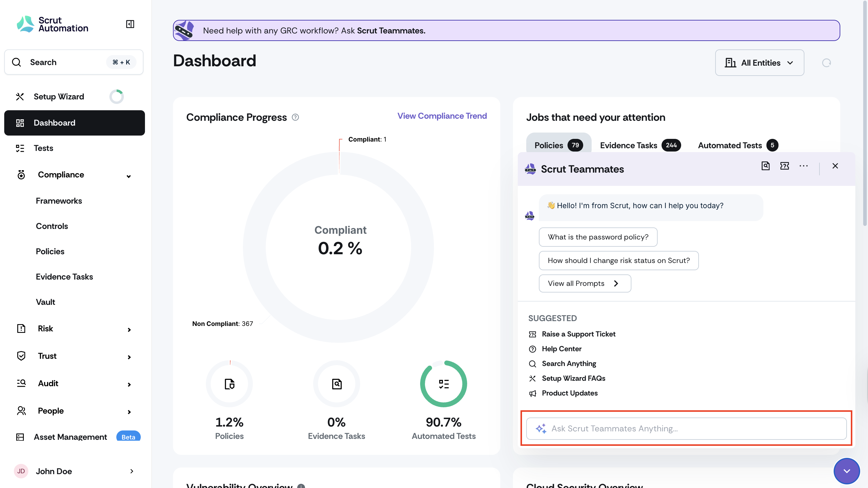
Task: Click the Scrut Teammates help banner
Action: coord(506,31)
